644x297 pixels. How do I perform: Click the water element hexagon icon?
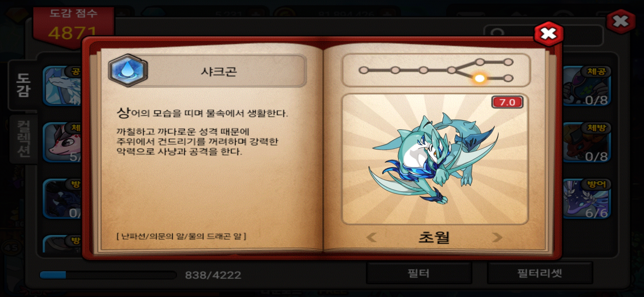[x=128, y=70]
